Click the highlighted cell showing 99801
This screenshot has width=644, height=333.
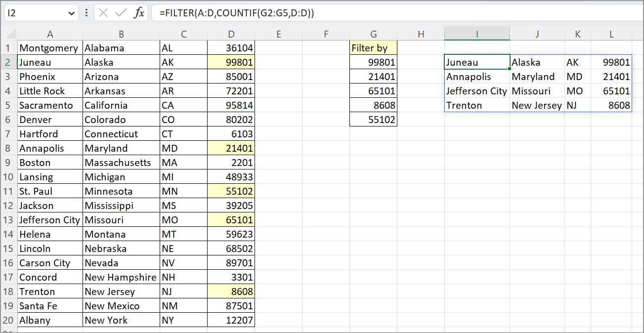tap(231, 62)
